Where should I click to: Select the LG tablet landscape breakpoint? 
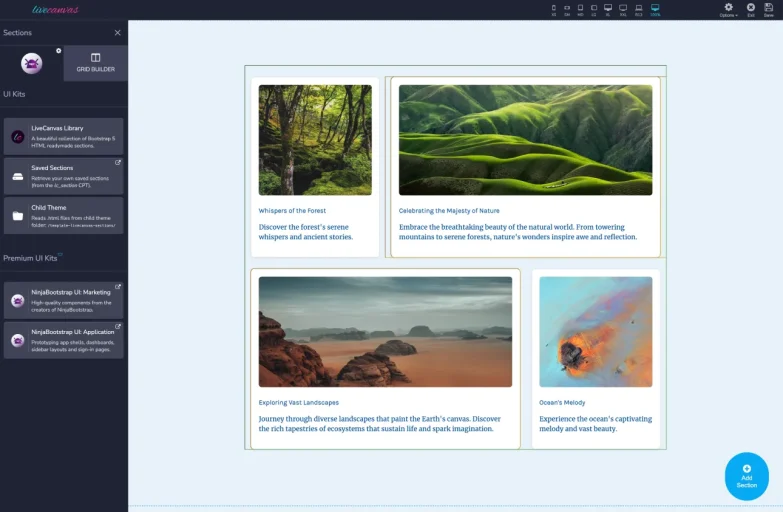tap(593, 9)
